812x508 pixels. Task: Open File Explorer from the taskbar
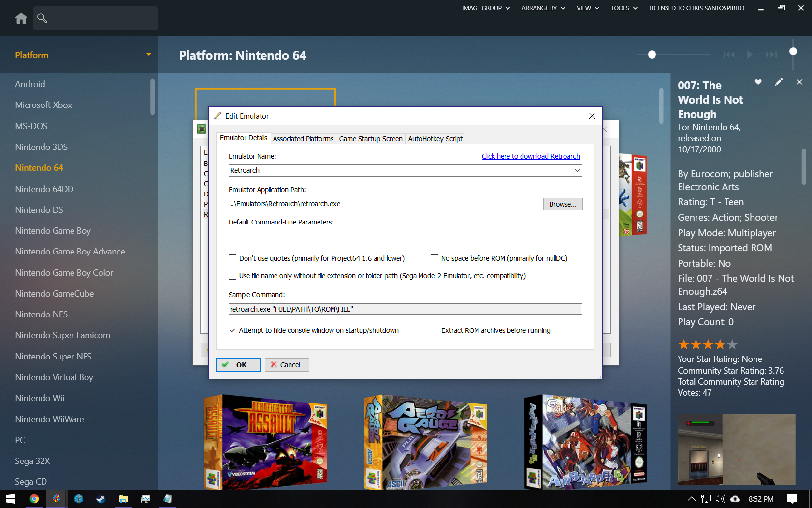pos(123,499)
